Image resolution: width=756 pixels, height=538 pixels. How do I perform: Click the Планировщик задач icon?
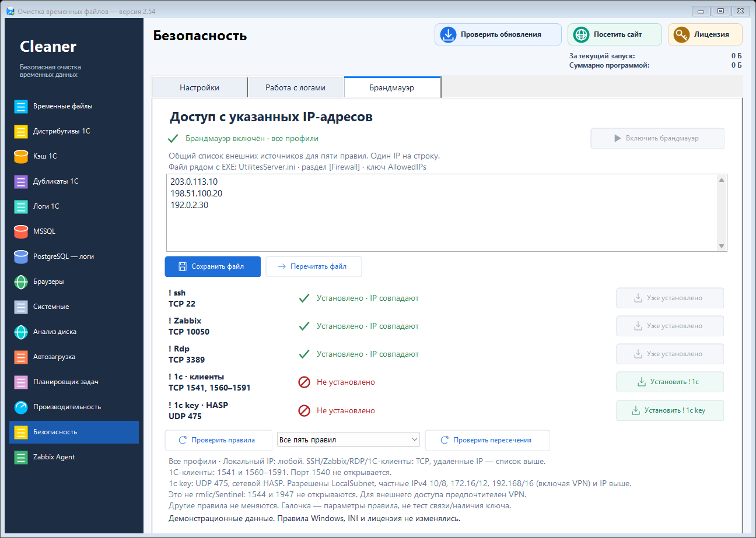pos(21,382)
